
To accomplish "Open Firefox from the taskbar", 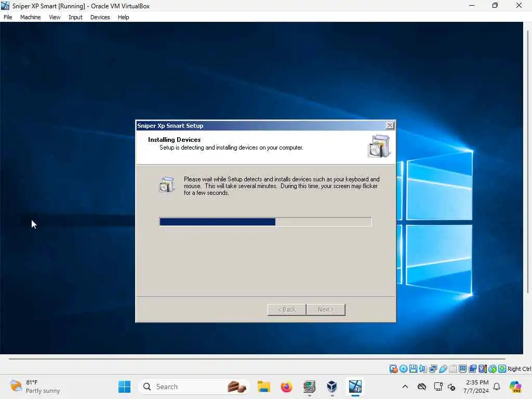I will click(287, 387).
